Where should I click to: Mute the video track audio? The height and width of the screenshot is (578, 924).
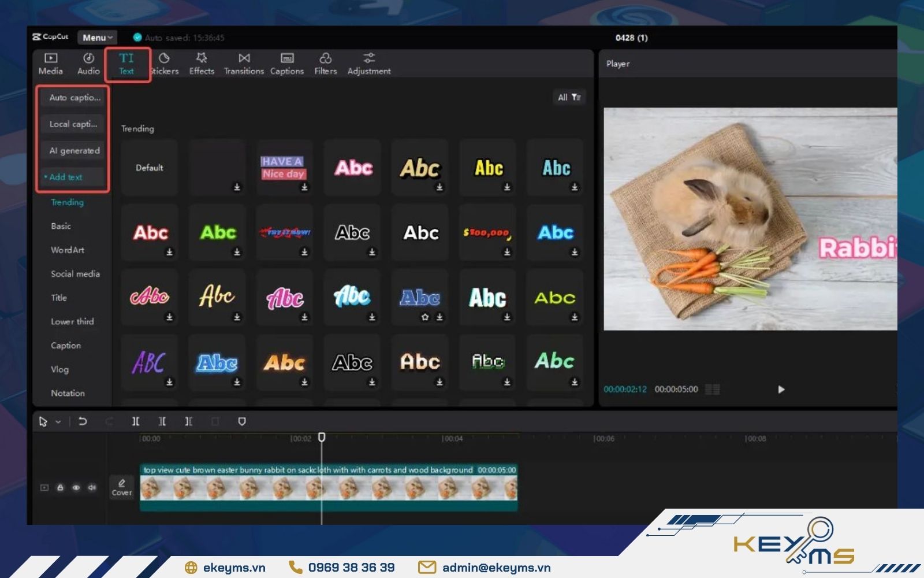tap(91, 487)
